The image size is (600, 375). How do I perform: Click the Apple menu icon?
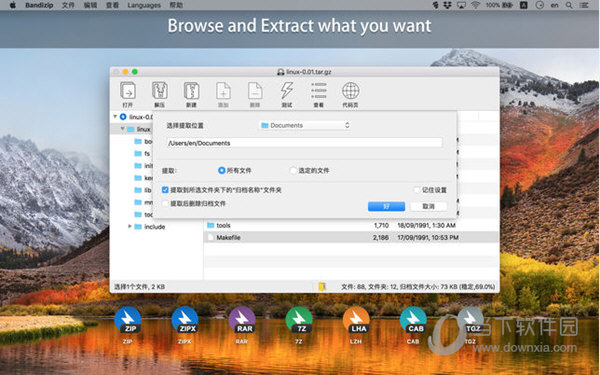[12, 5]
